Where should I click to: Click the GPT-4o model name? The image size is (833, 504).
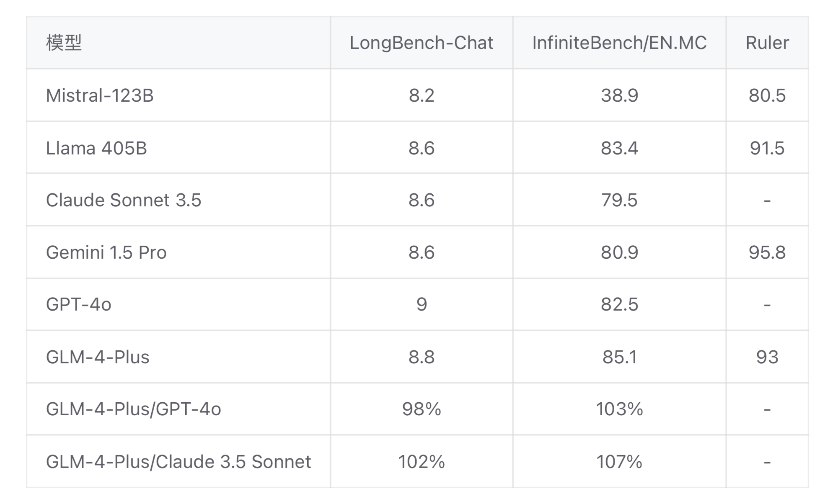(x=79, y=304)
